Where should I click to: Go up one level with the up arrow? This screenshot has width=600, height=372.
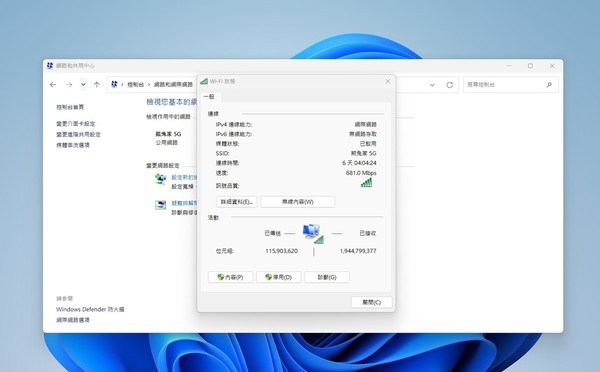click(96, 85)
